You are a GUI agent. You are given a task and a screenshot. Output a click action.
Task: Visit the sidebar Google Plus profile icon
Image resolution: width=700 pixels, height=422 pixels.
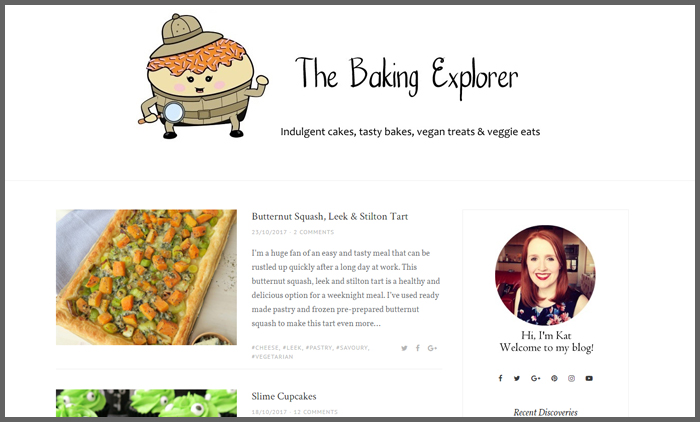click(x=535, y=378)
